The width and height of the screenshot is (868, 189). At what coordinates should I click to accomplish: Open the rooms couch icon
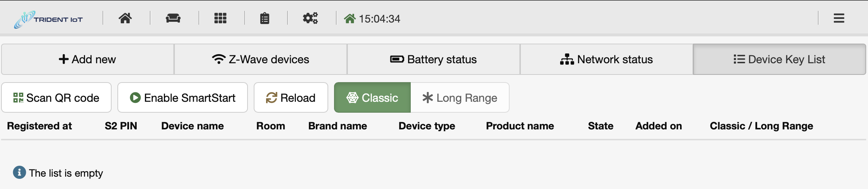(173, 18)
